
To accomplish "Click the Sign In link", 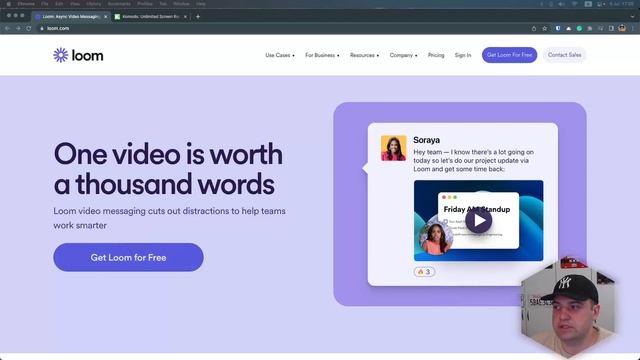I will pyautogui.click(x=463, y=55).
